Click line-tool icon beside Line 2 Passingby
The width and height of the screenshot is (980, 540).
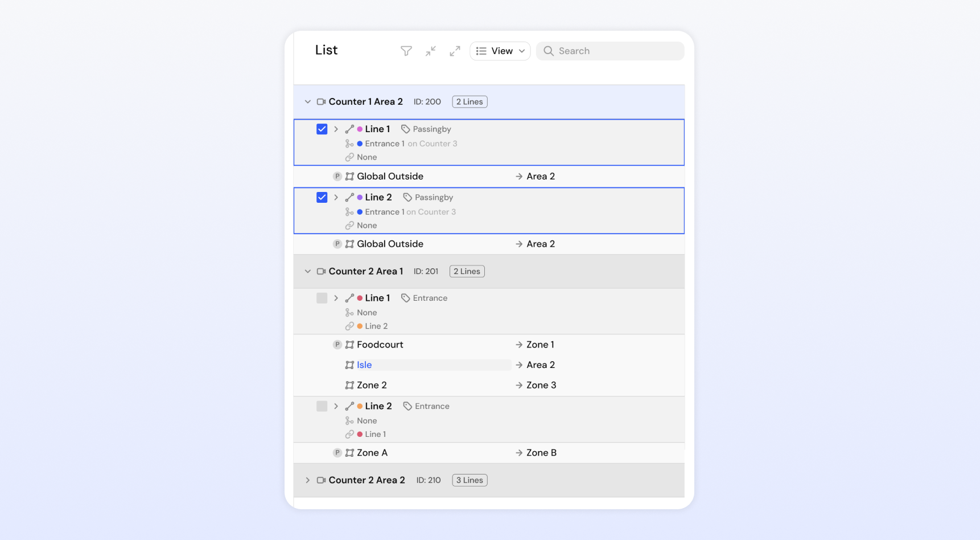[x=349, y=198]
